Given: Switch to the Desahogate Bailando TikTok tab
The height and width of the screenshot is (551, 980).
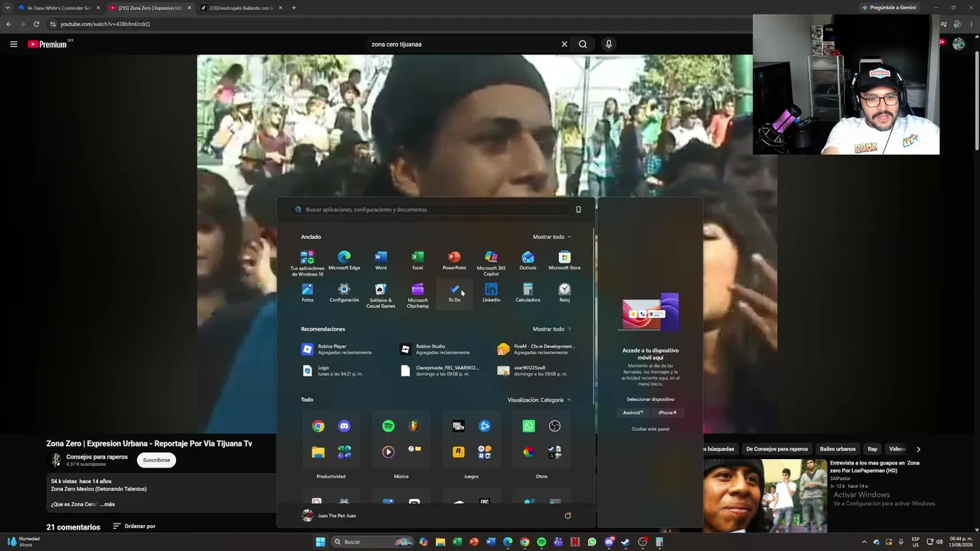Looking at the screenshot, I should [242, 8].
